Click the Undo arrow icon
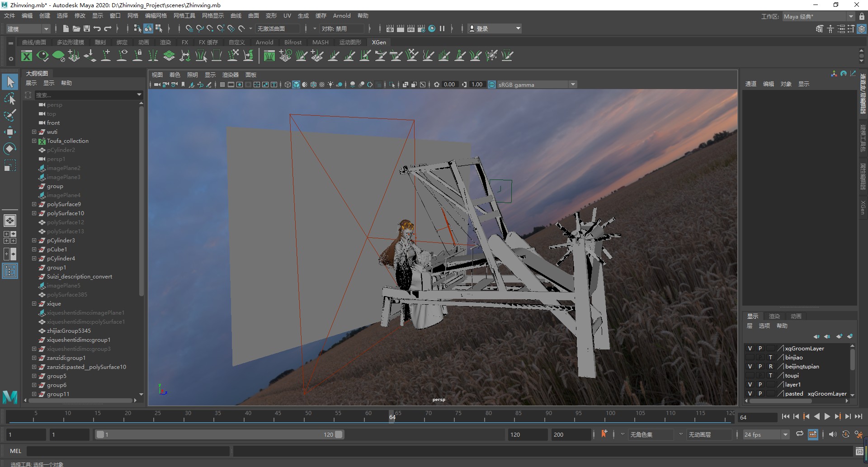This screenshot has width=868, height=467. [97, 28]
